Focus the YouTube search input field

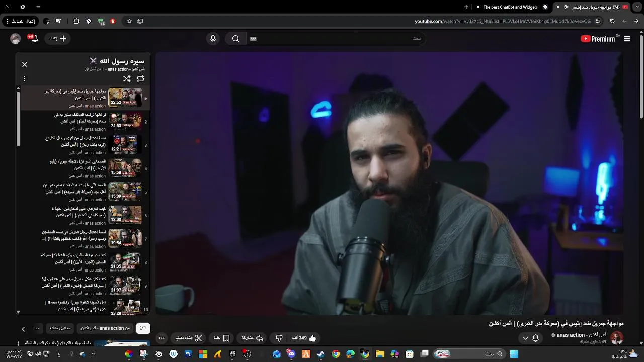[x=335, y=39]
